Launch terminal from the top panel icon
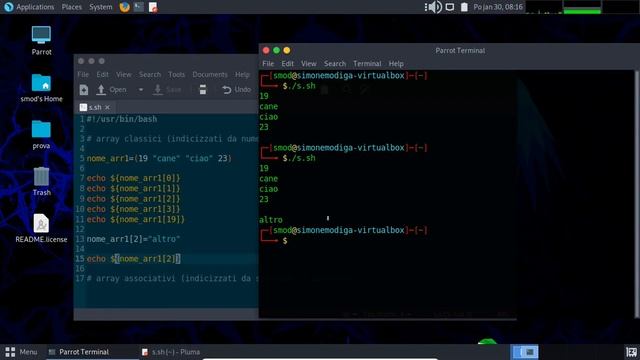 click(x=139, y=7)
